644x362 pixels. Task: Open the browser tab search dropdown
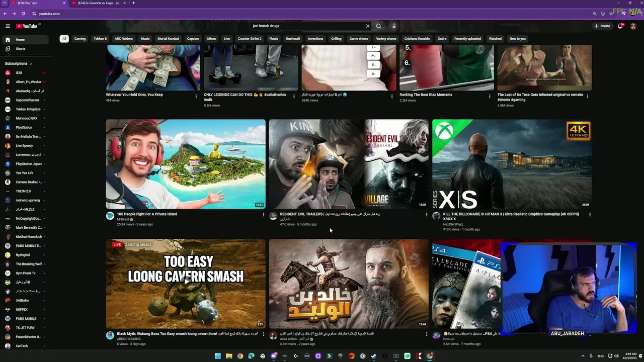tap(4, 3)
